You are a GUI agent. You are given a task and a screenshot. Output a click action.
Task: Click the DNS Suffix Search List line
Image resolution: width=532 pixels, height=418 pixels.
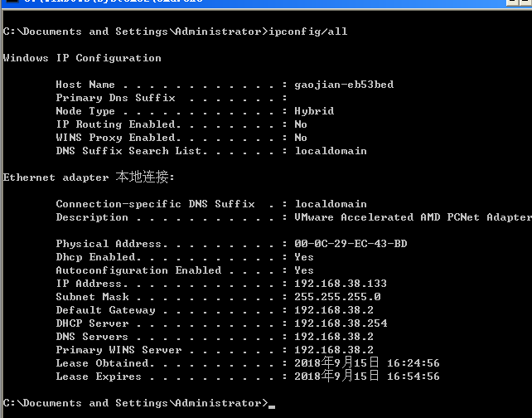124,151
